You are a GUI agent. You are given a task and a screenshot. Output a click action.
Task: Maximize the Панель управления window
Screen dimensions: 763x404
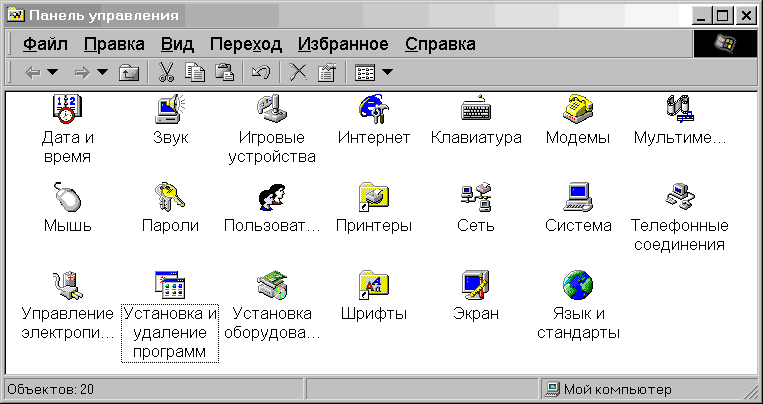(x=723, y=16)
